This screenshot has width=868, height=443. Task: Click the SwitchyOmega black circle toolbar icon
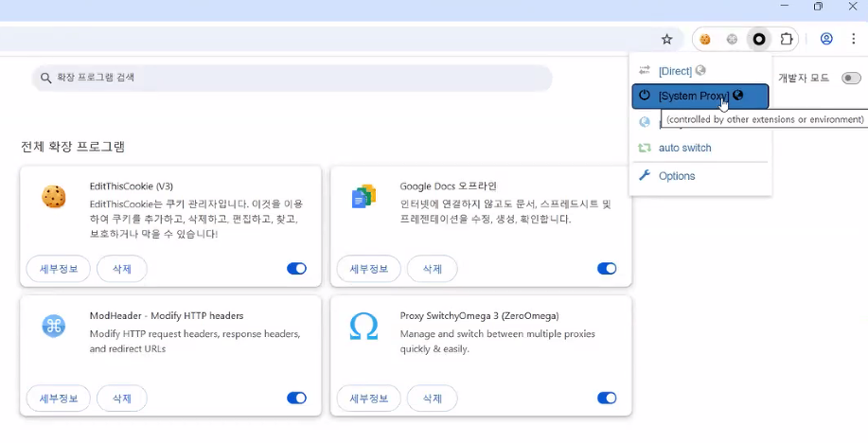[x=759, y=40]
